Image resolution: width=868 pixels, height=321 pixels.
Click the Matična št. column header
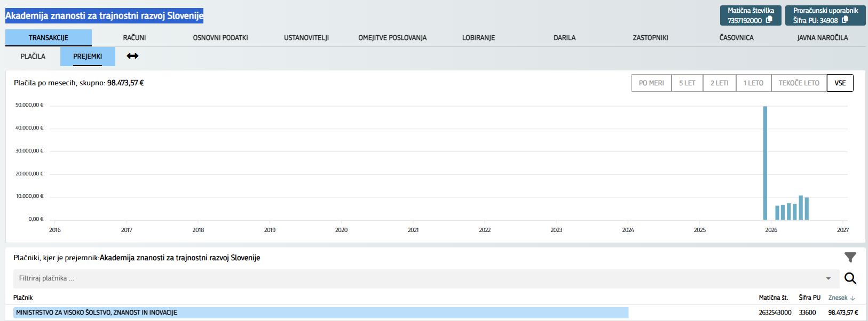coord(774,298)
